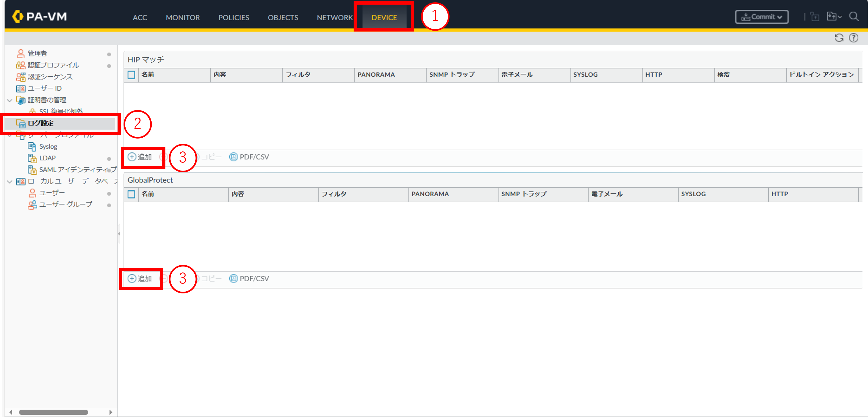Image resolution: width=868 pixels, height=417 pixels.
Task: Switch to the MONITOR tab
Action: (x=183, y=17)
